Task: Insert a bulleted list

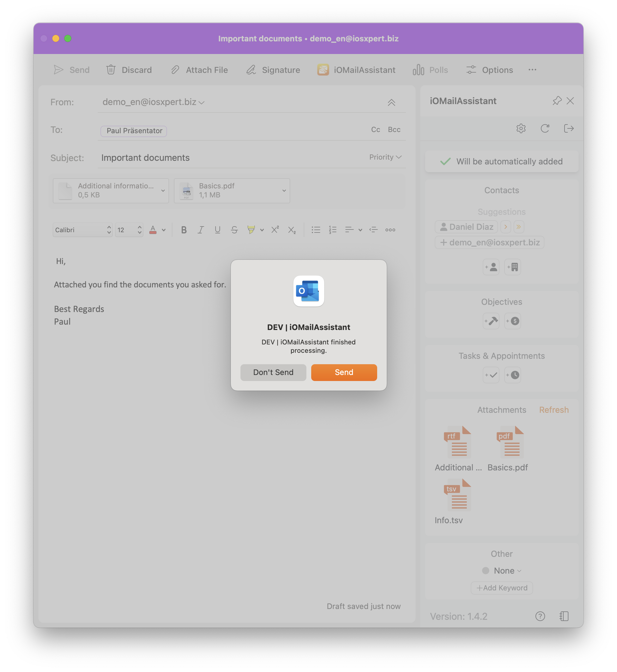Action: point(316,230)
